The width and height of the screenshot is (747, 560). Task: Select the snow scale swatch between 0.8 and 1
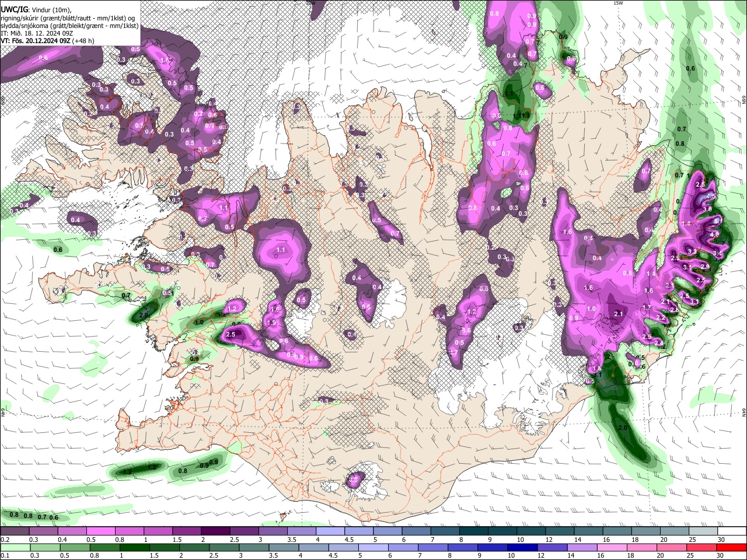[129, 531]
